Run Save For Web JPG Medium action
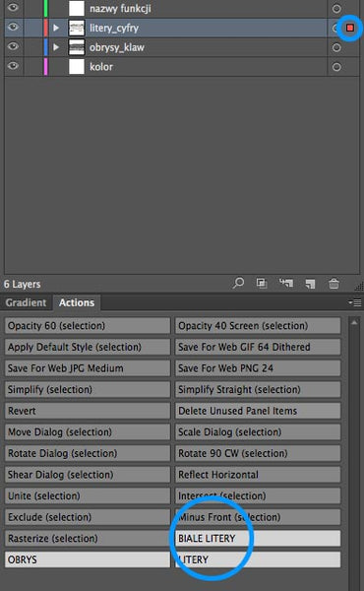Image resolution: width=364 pixels, height=591 pixels. coord(88,368)
